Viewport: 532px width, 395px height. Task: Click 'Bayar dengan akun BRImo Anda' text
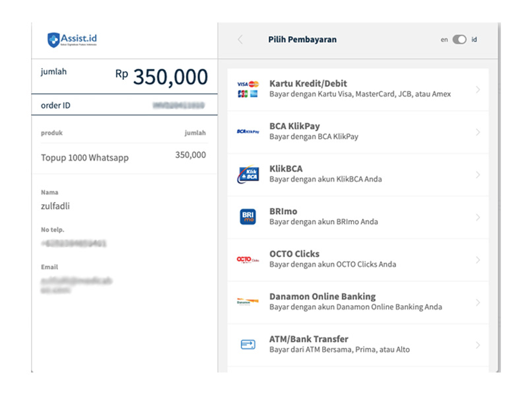[x=323, y=222]
